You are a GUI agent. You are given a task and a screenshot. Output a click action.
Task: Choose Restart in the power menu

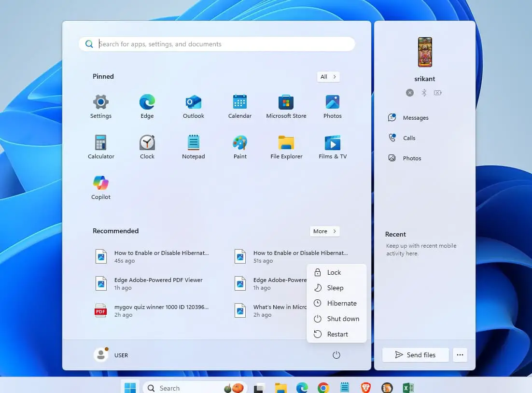[337, 334]
